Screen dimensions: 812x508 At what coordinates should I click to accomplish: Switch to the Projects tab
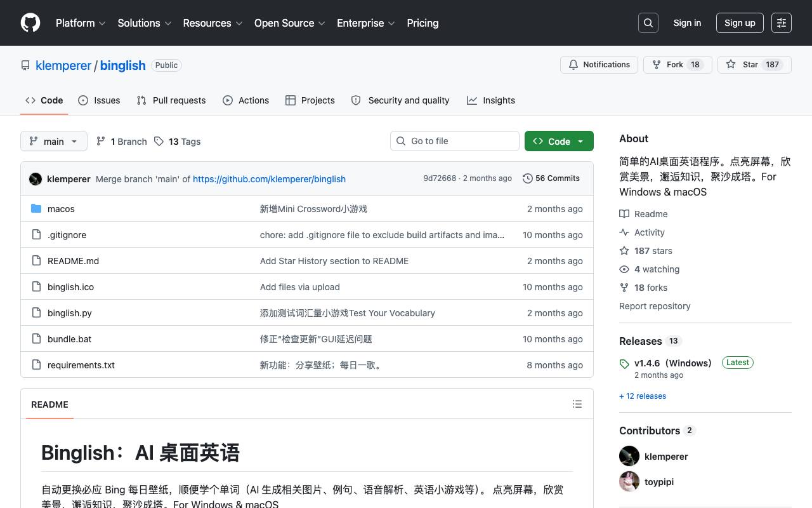click(x=310, y=100)
